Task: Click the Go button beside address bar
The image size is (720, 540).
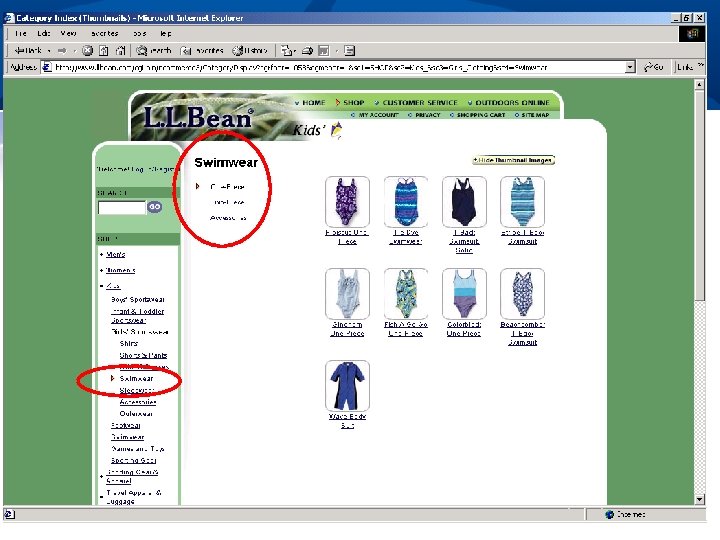Action: 654,67
